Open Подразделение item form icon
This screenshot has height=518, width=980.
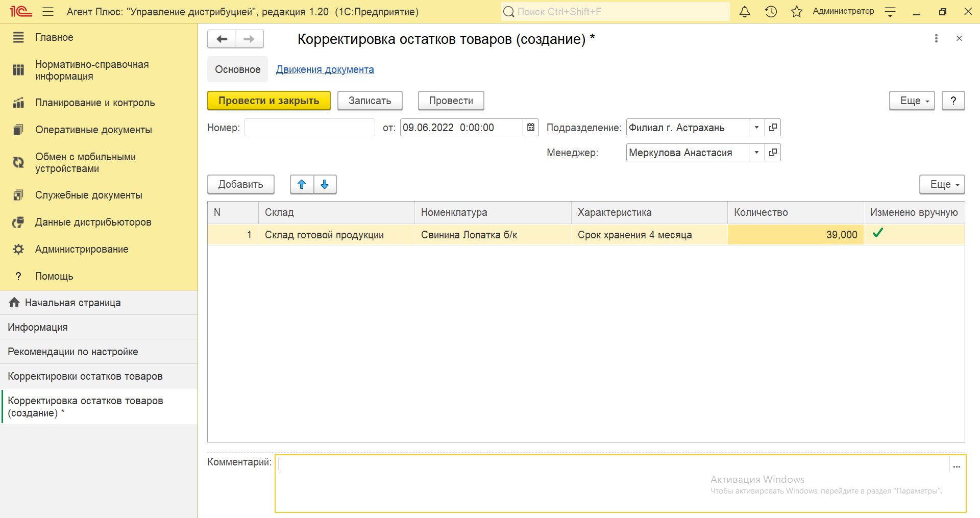(x=773, y=127)
